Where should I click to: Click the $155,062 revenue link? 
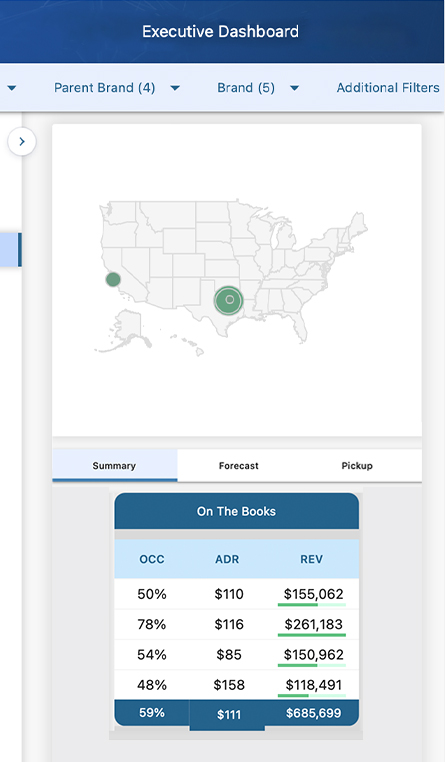pos(313,594)
